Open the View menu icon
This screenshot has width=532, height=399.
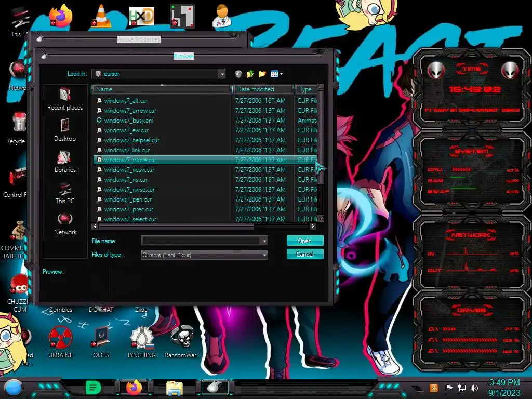[x=274, y=74]
